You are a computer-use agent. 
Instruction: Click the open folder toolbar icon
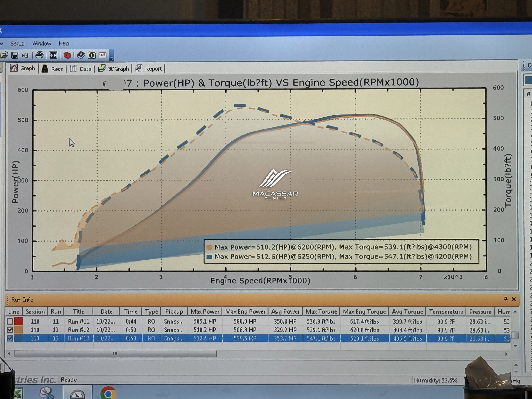4,55
